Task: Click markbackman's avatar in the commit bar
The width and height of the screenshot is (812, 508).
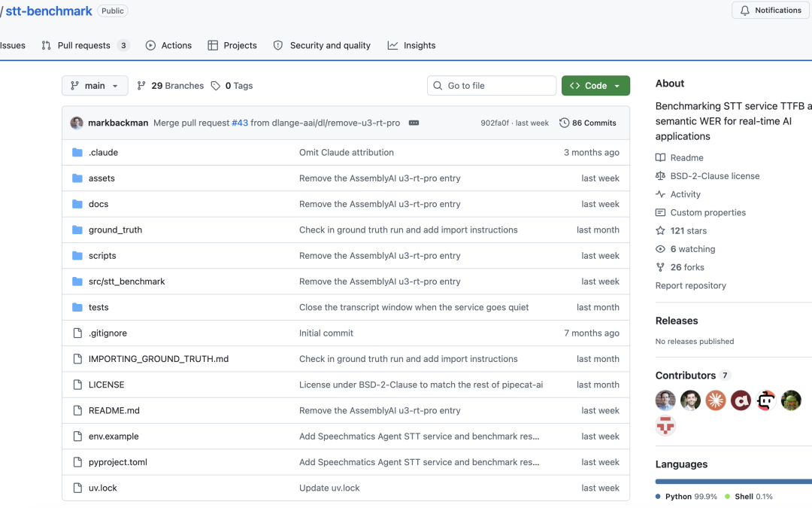Action: tap(77, 123)
